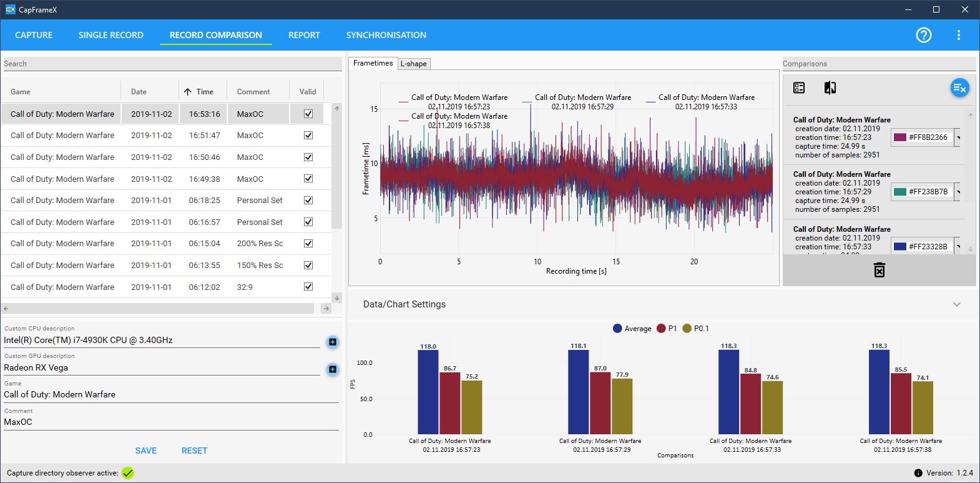
Task: Open the SYNCHRONISATION tab
Action: pos(386,35)
